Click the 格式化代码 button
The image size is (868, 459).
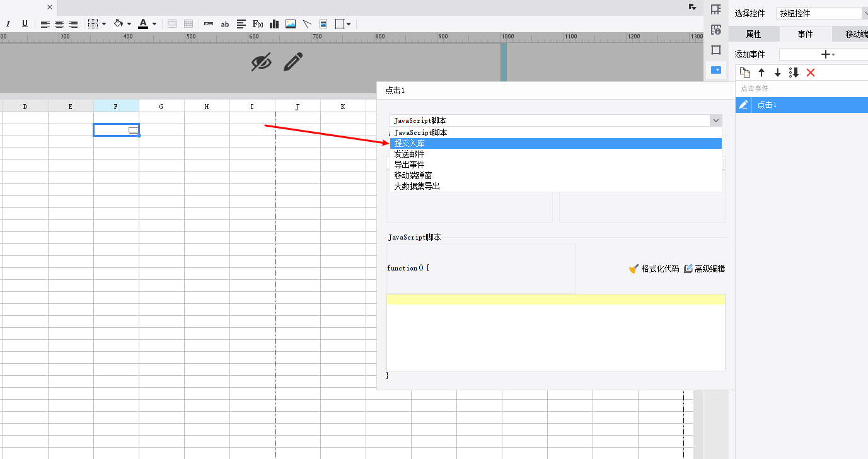tap(654, 269)
